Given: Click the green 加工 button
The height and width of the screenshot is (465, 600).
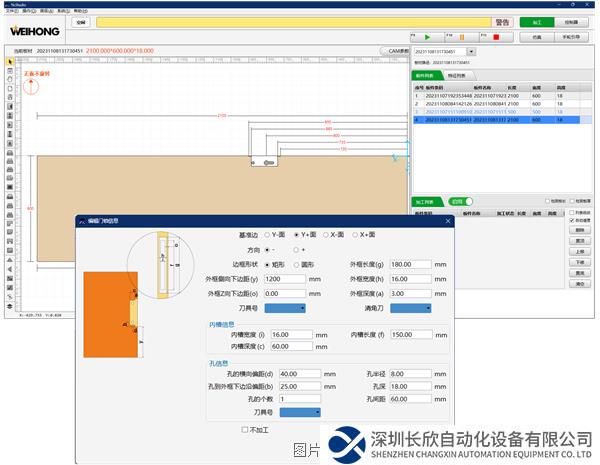Looking at the screenshot, I should 536,21.
